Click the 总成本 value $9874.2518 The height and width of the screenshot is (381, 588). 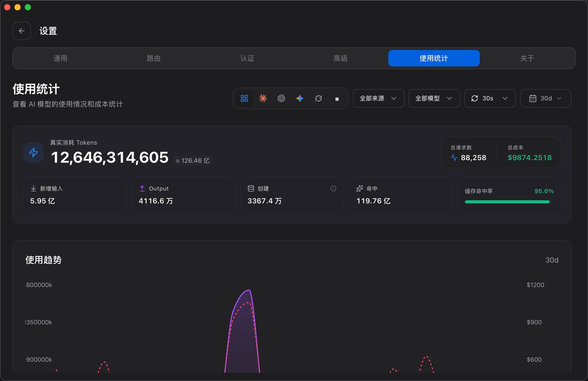[530, 158]
